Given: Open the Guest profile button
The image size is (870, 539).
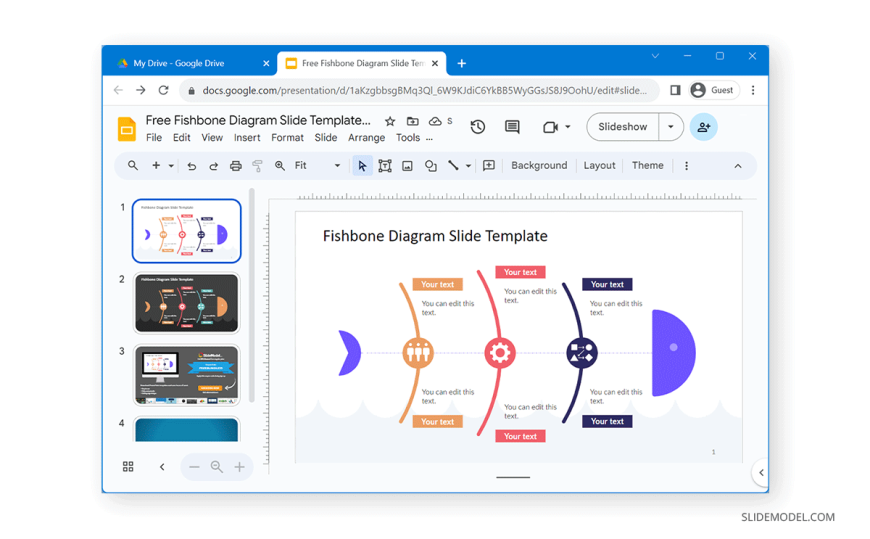Looking at the screenshot, I should coord(715,90).
